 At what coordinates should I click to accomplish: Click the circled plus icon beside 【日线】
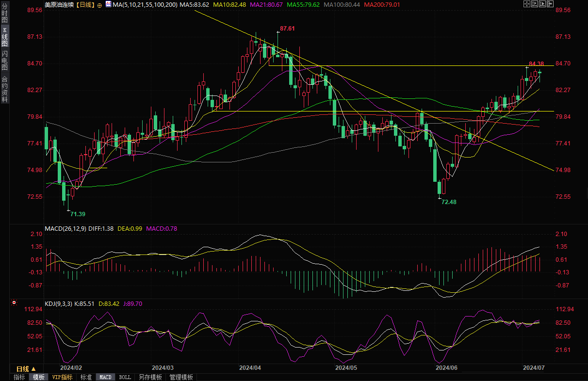coord(99,4)
